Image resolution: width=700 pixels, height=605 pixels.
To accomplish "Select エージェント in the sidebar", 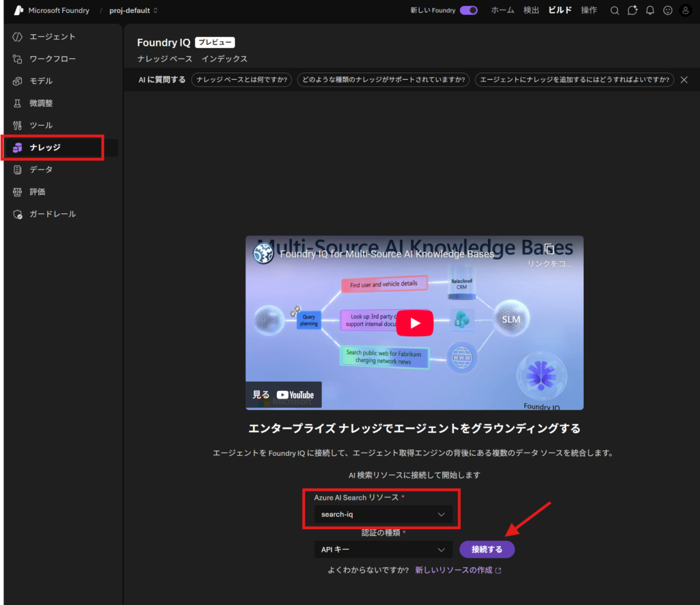I will [x=52, y=37].
